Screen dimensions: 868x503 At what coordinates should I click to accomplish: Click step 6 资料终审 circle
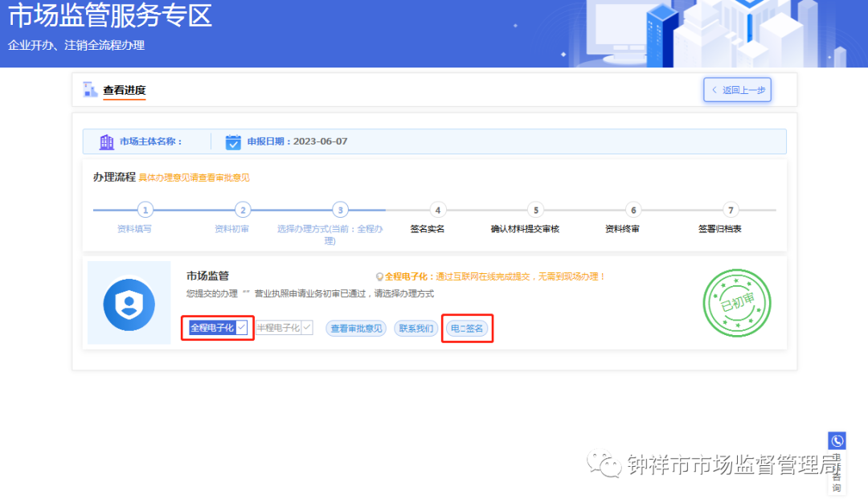click(633, 211)
